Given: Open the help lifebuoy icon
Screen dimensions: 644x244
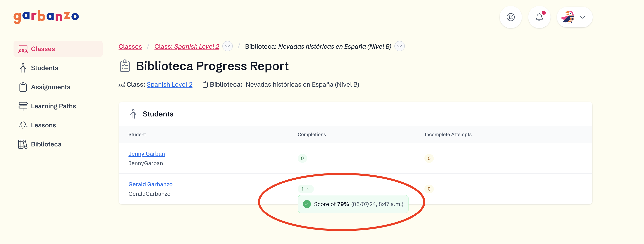Looking at the screenshot, I should (510, 17).
